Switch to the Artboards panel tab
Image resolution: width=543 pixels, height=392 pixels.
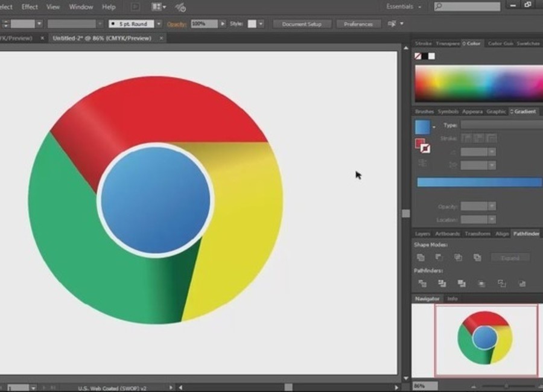point(448,234)
